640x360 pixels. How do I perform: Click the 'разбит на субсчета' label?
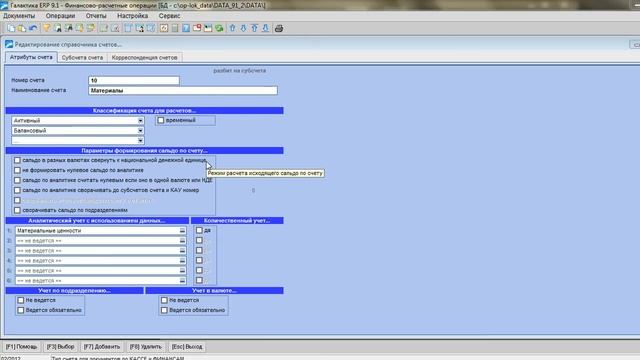[240, 71]
